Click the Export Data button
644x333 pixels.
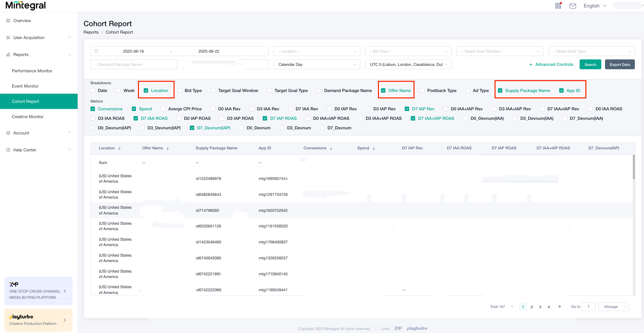[620, 64]
